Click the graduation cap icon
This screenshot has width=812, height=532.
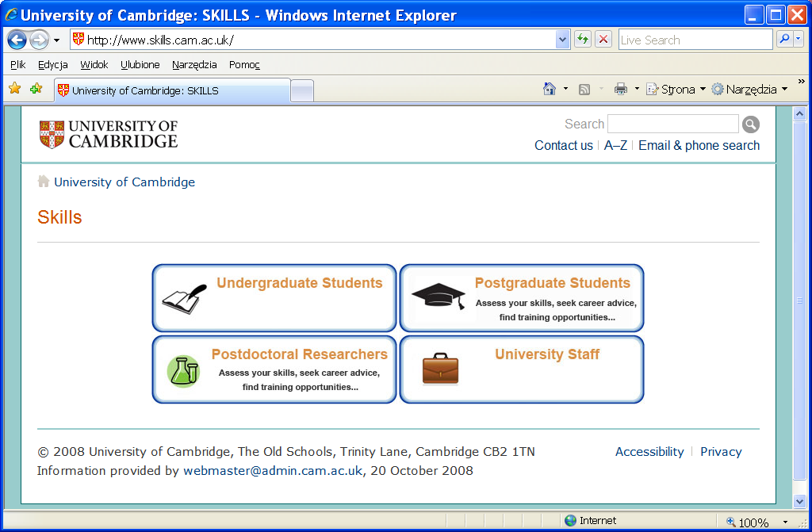pos(439,297)
